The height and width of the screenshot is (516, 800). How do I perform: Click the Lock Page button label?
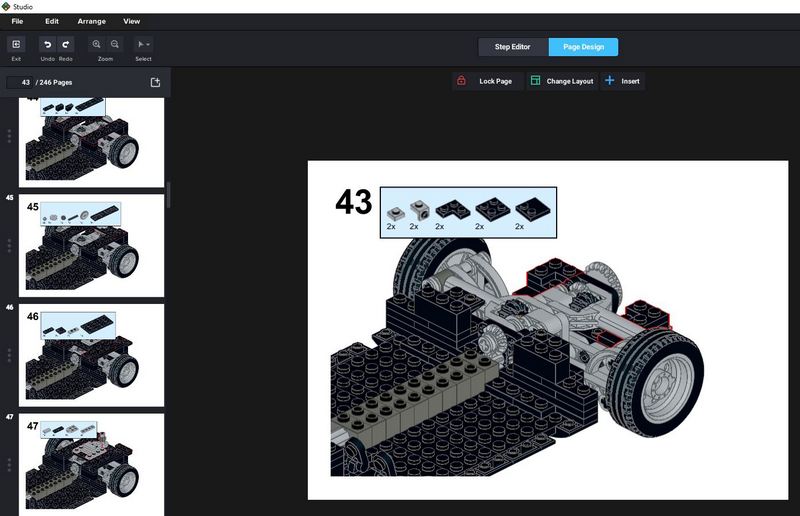pyautogui.click(x=495, y=81)
